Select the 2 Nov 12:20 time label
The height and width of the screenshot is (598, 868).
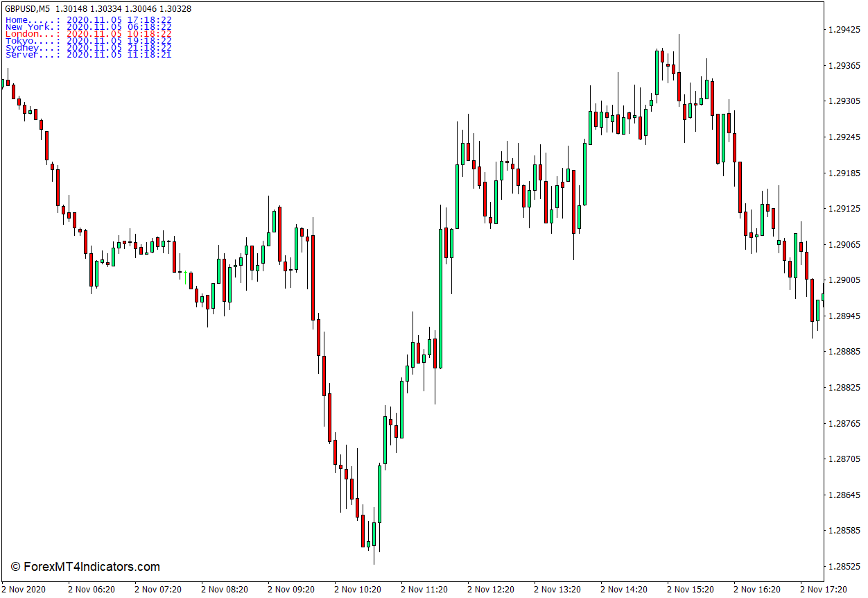coord(491,590)
